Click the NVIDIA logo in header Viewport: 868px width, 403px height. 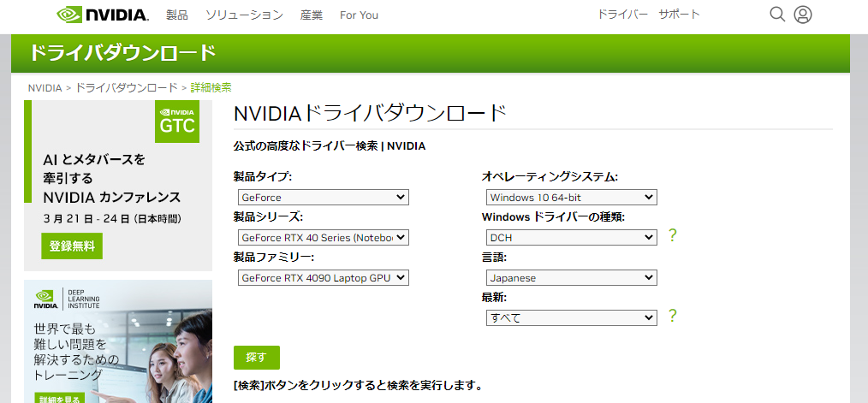click(x=103, y=15)
